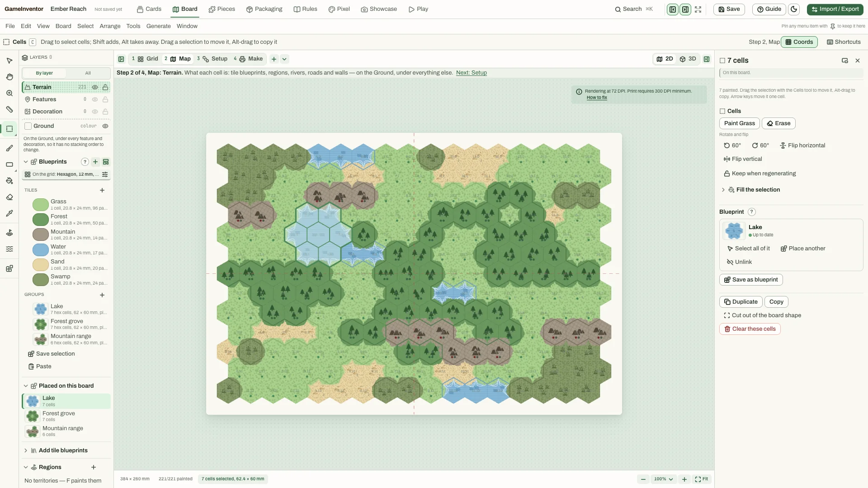Click the Save as blueprint button
Viewport: 868px width, 488px height.
pos(751,280)
